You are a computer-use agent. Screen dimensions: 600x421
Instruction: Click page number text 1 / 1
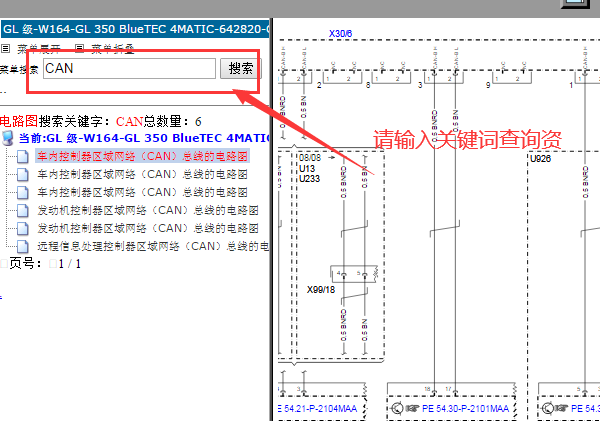click(x=70, y=264)
